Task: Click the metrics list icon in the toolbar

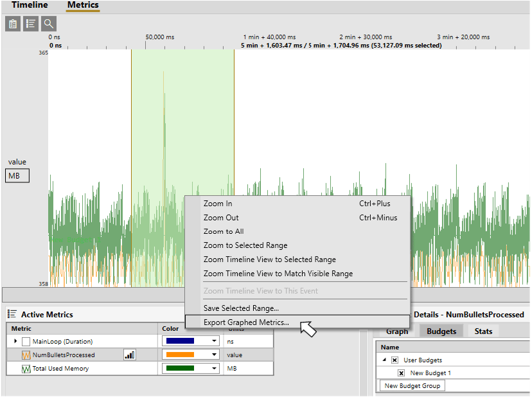Action: point(31,24)
